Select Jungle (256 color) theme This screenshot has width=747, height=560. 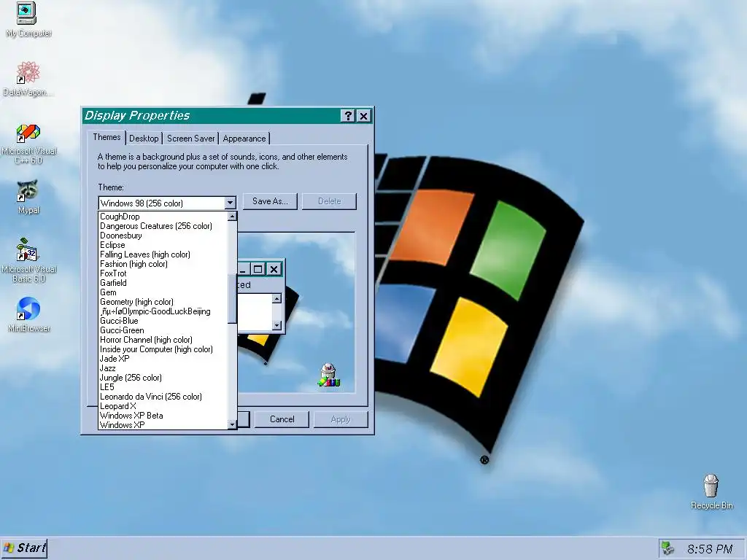[x=163, y=378]
